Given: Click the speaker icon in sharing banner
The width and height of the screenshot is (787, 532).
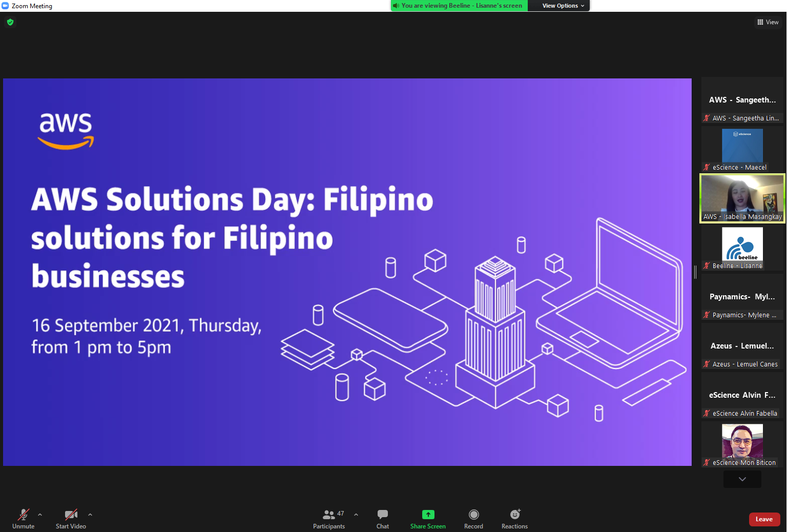Looking at the screenshot, I should [396, 6].
